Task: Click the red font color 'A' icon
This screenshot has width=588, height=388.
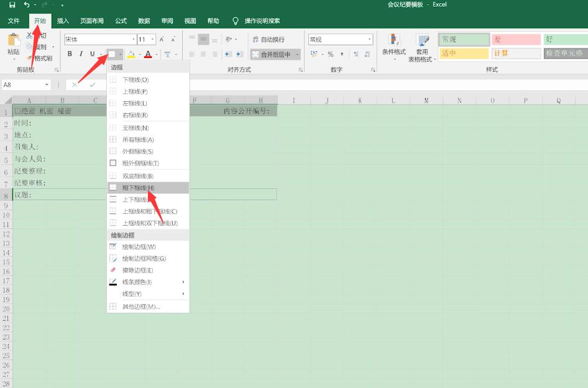Action: [148, 55]
